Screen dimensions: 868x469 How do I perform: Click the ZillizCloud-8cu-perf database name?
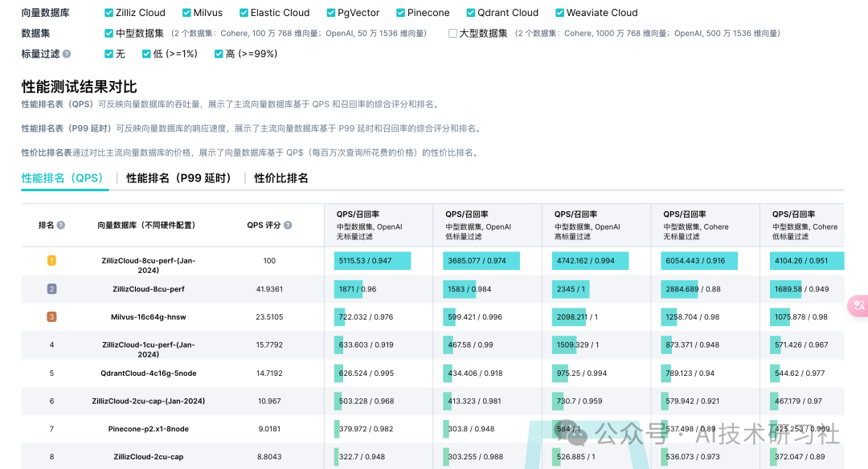[x=149, y=288]
